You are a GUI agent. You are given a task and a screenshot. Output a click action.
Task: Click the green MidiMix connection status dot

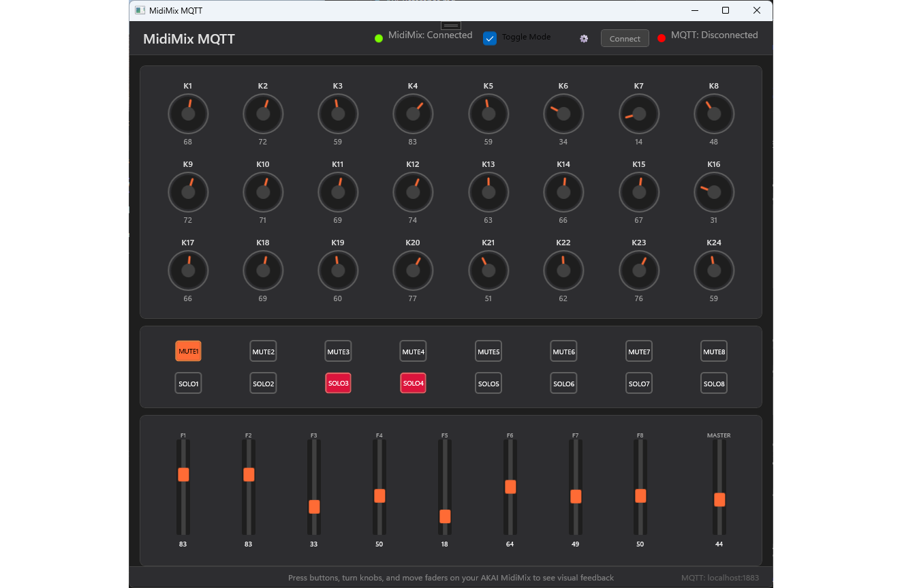click(x=379, y=38)
